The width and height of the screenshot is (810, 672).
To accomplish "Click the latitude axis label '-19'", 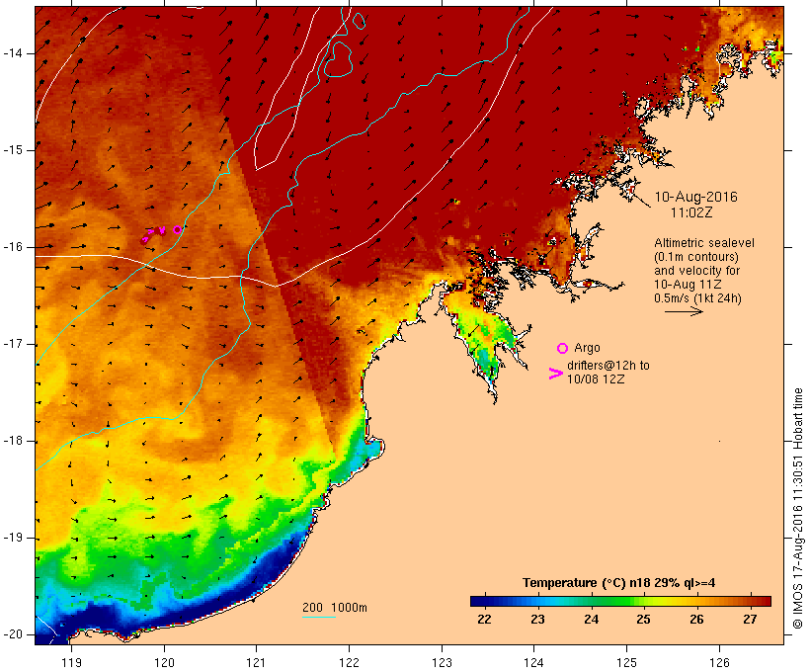I will coord(12,538).
